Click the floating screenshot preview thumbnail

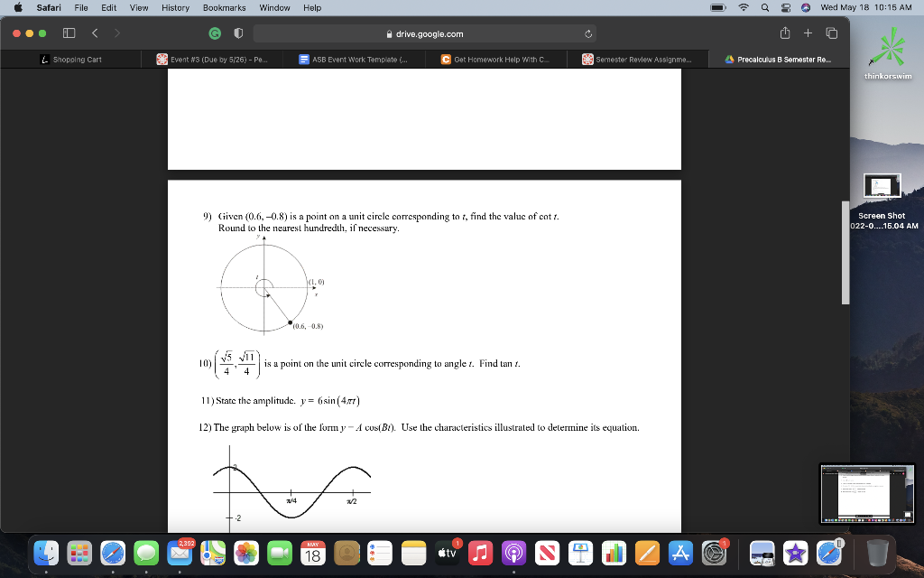coord(867,494)
